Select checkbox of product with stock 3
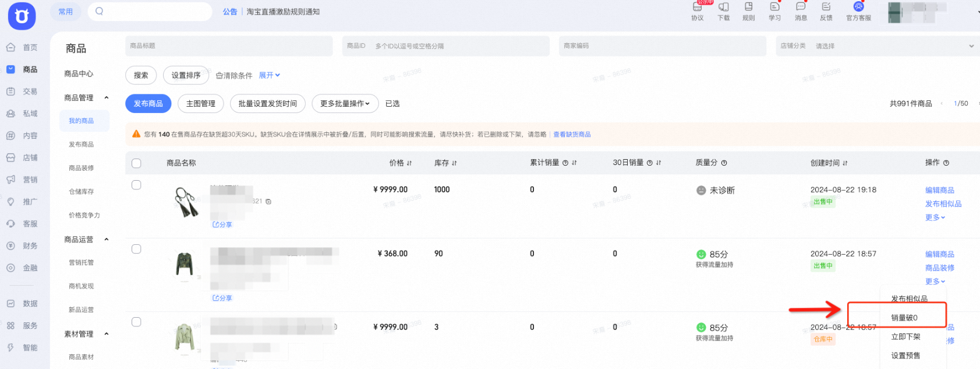980x369 pixels. pos(136,322)
